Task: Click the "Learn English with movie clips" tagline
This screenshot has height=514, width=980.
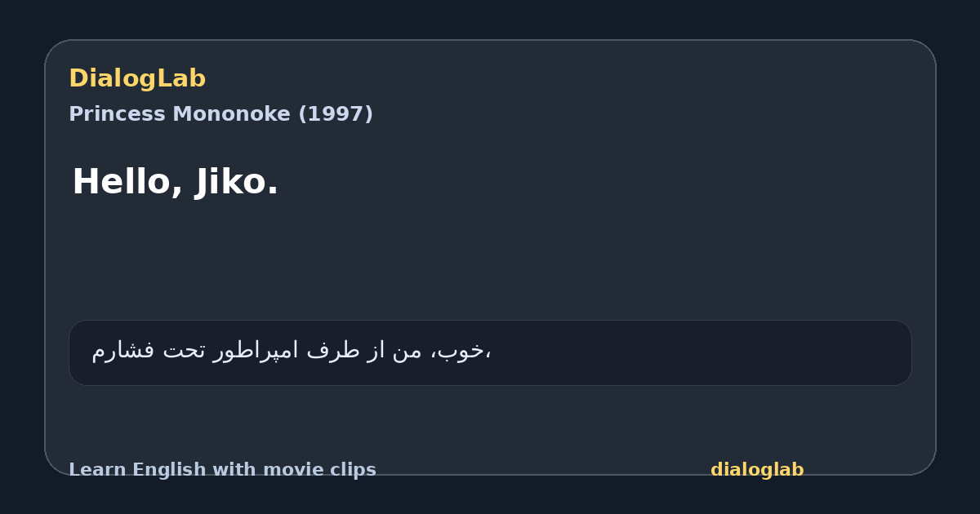Action: click(x=222, y=470)
